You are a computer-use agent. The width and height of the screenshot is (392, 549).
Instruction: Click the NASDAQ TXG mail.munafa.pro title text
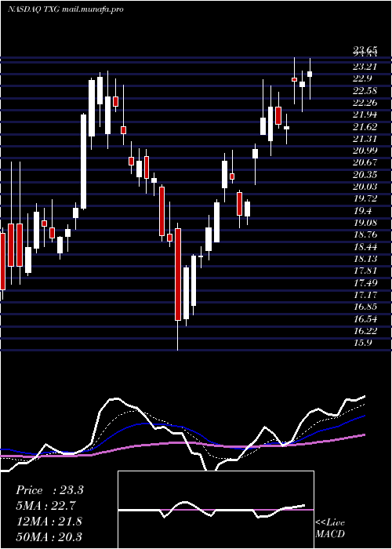(x=65, y=9)
